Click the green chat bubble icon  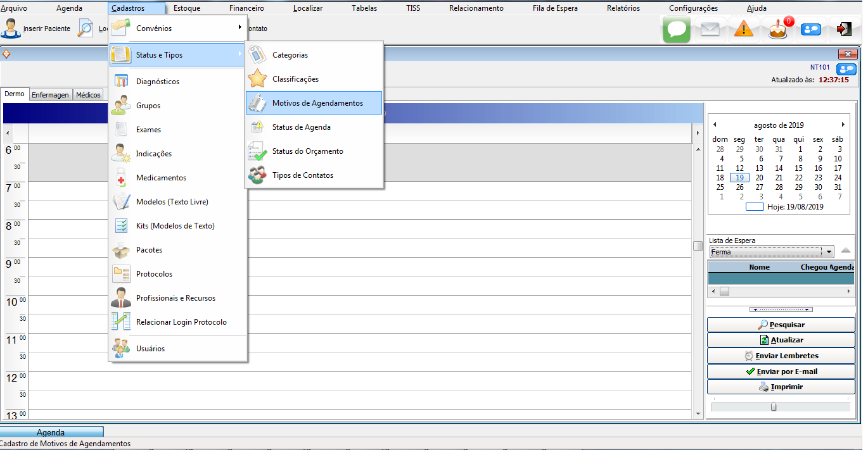click(676, 29)
